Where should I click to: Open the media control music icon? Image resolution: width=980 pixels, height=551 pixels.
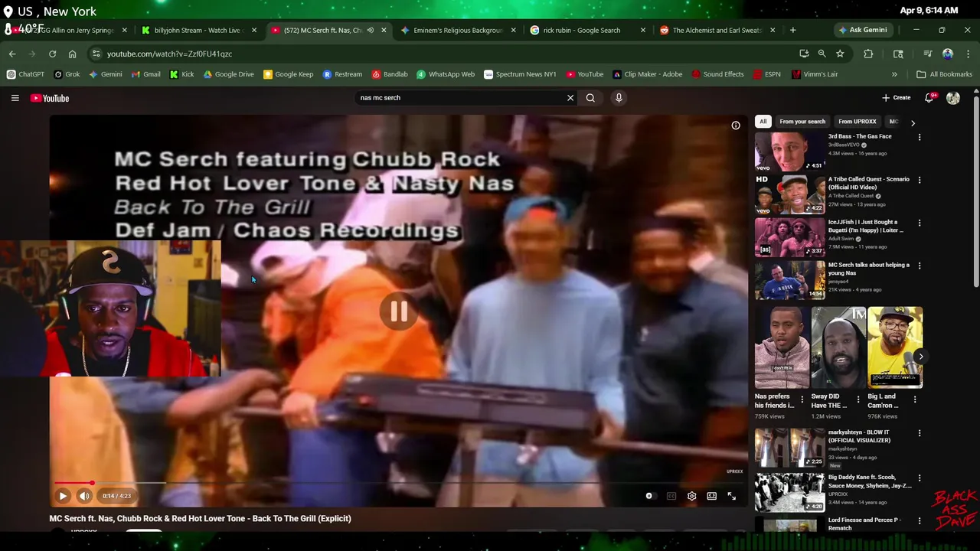tap(927, 54)
